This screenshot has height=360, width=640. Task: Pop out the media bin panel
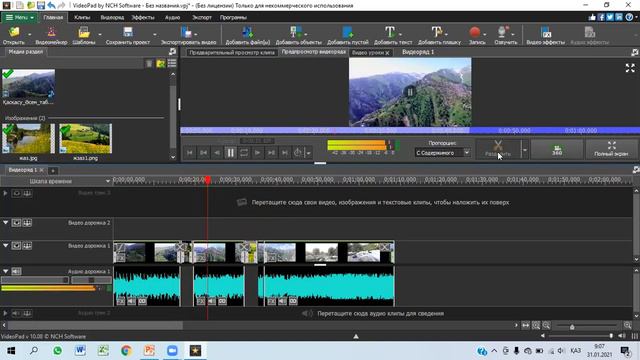coord(172,52)
